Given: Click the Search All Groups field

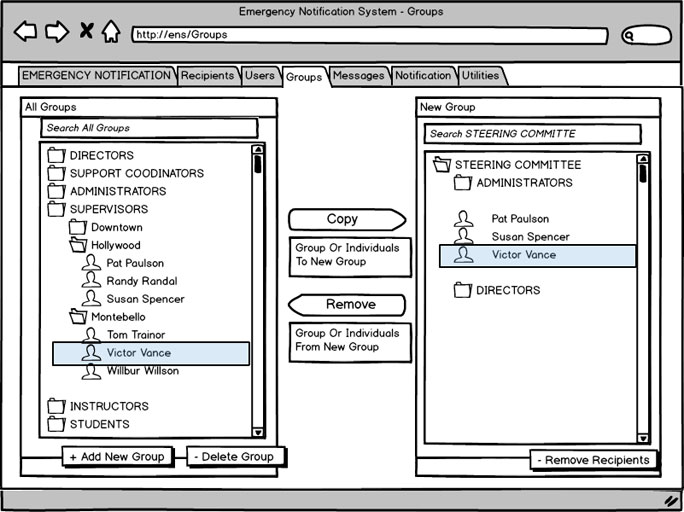Looking at the screenshot, I should (149, 128).
